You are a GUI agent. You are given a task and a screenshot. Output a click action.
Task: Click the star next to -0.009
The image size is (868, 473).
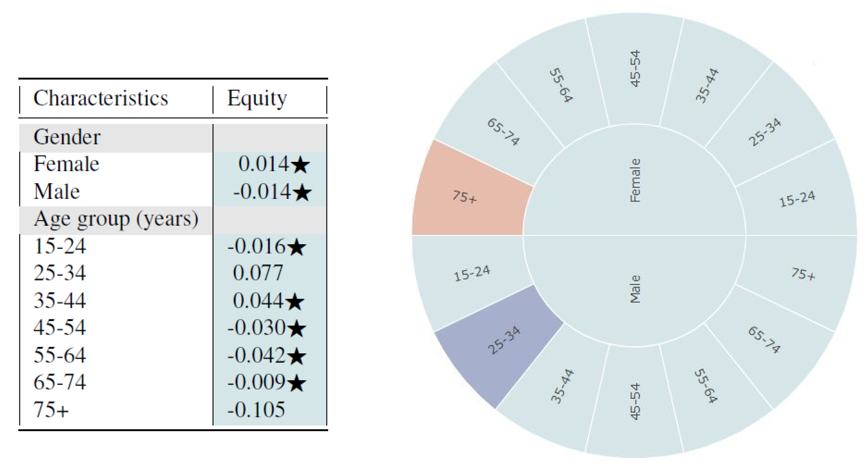297,383
